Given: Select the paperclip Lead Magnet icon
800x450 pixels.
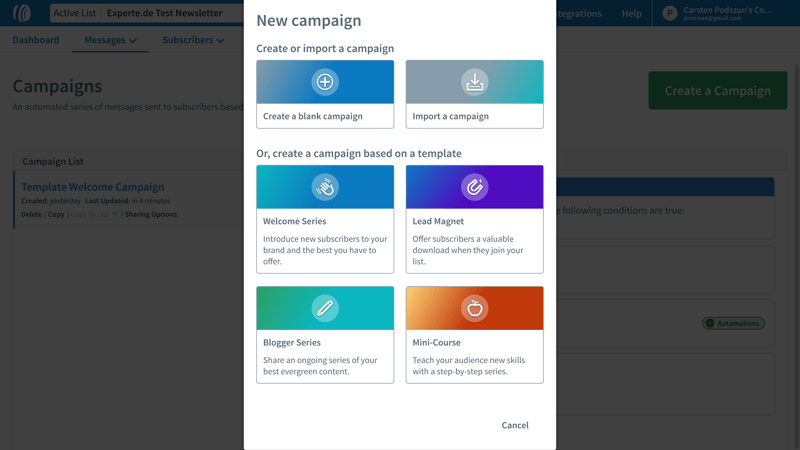Looking at the screenshot, I should tap(474, 187).
